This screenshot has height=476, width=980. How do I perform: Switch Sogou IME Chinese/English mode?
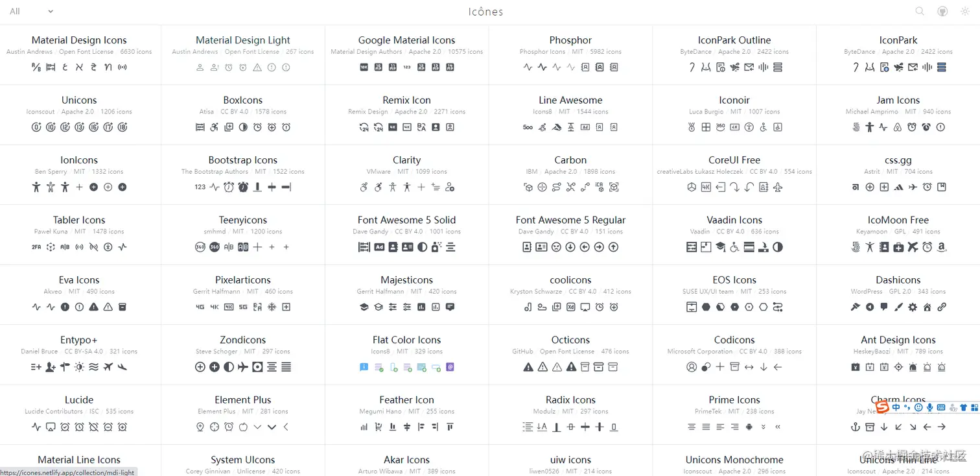896,407
